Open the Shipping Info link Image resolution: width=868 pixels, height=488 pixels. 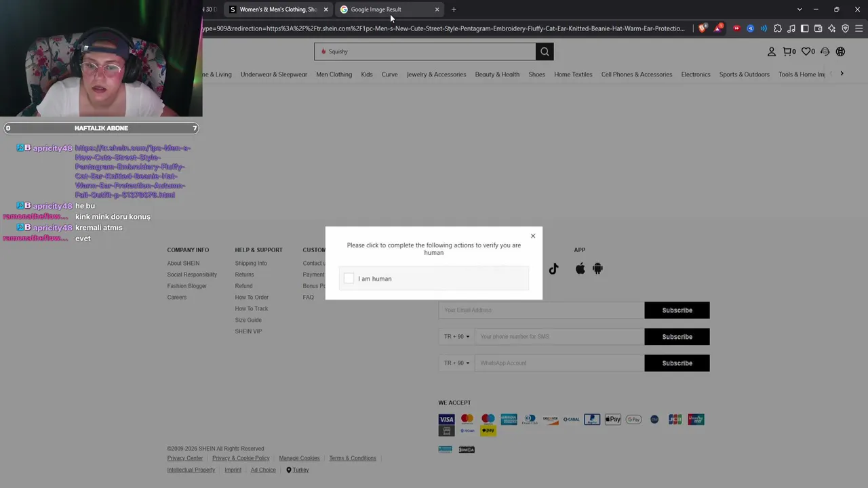point(251,264)
